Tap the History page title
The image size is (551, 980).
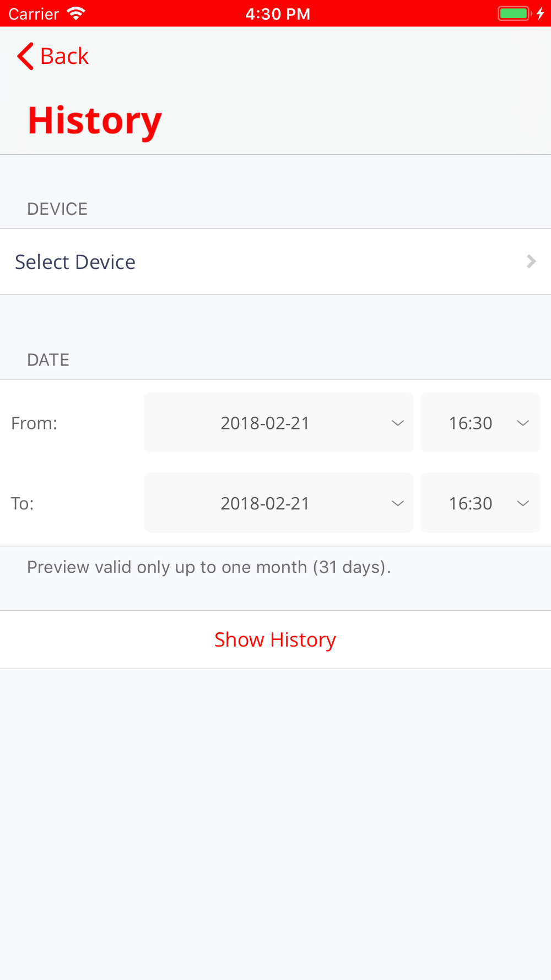pos(95,121)
